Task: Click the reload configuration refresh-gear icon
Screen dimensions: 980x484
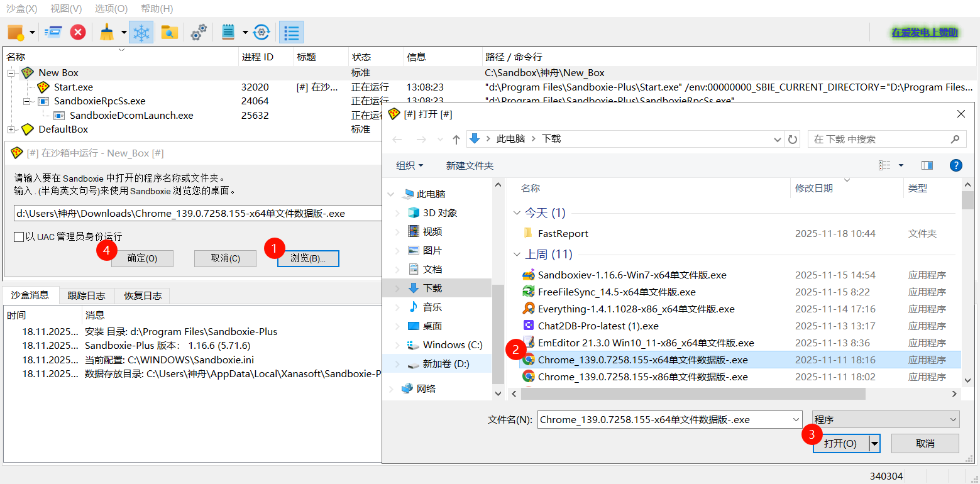Action: pyautogui.click(x=262, y=32)
